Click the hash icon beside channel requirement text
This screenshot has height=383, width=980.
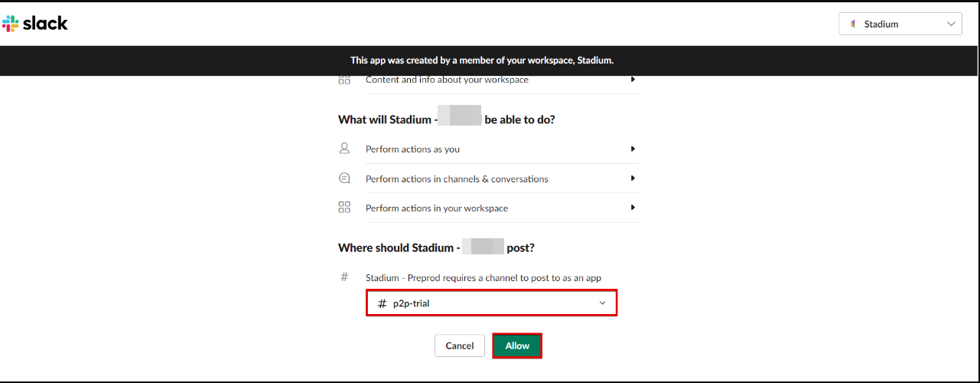[344, 277]
